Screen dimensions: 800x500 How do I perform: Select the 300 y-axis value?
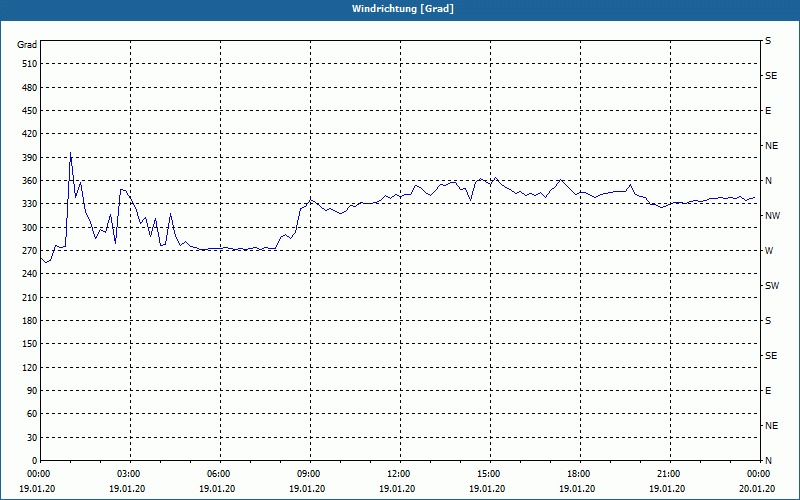point(30,227)
